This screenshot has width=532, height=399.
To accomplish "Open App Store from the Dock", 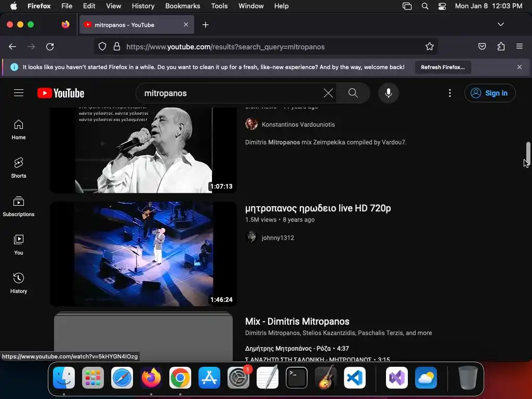I will [209, 378].
